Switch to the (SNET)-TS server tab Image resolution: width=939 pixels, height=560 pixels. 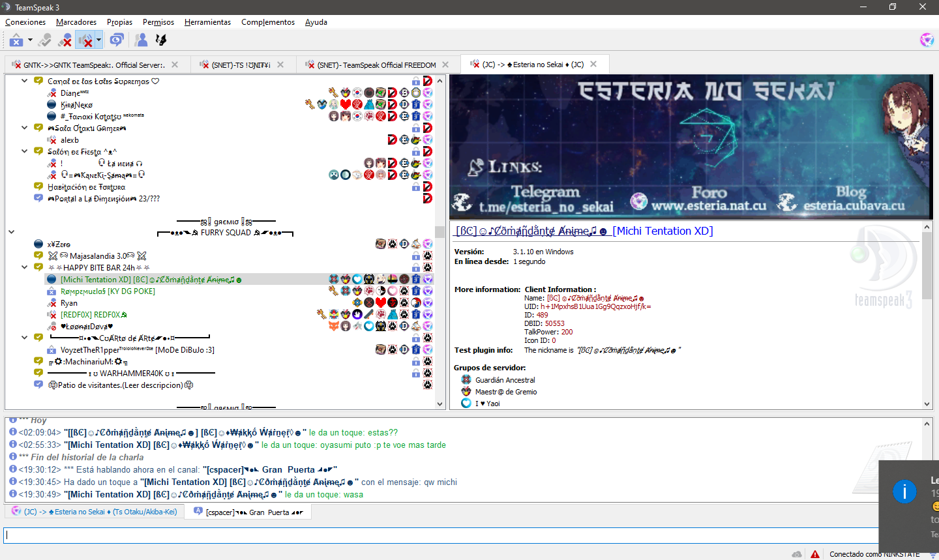[241, 65]
